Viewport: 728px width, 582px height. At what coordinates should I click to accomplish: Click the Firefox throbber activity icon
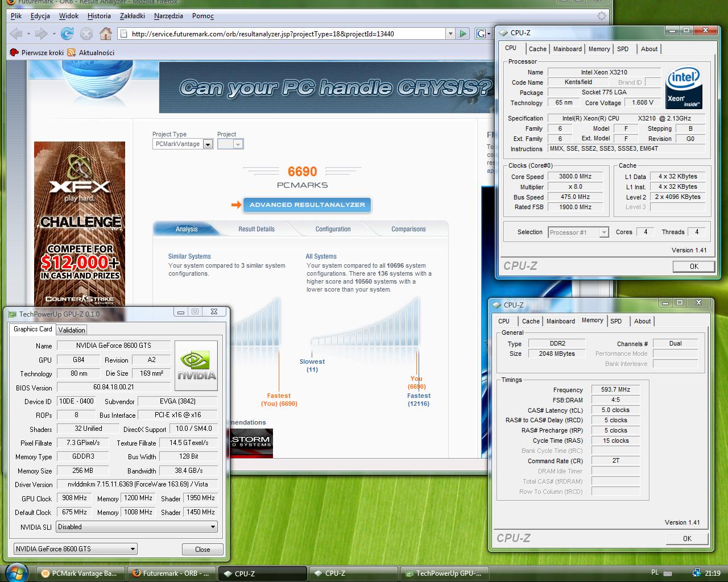(601, 16)
